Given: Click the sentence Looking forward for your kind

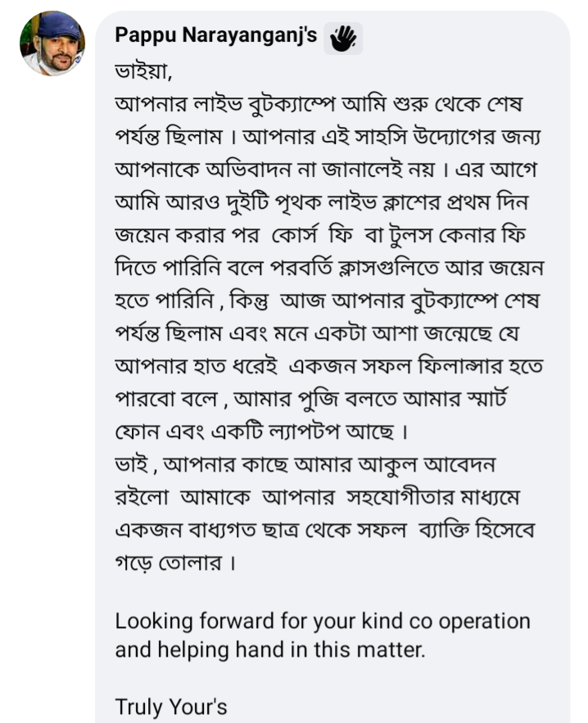Looking at the screenshot, I should [x=323, y=621].
